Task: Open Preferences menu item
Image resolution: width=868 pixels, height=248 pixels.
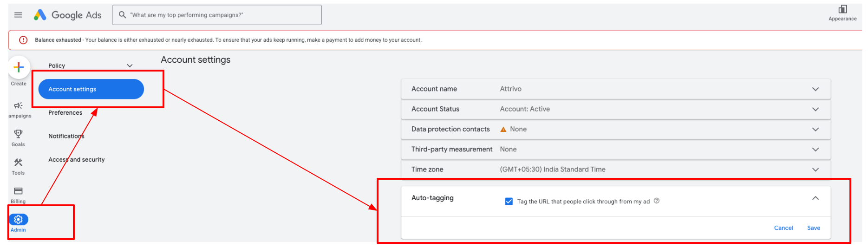Action: pyautogui.click(x=65, y=113)
